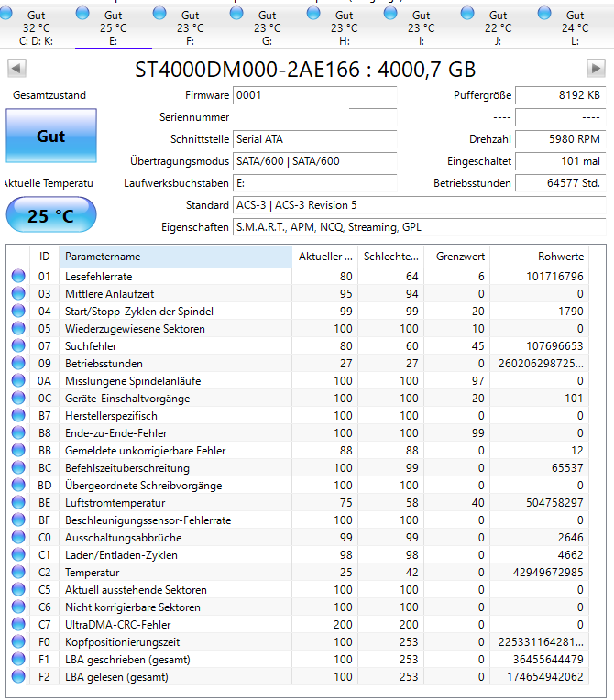Viewport: 614px width, 700px height.
Task: Click status orb for Suchfehler row
Action: [x=18, y=345]
